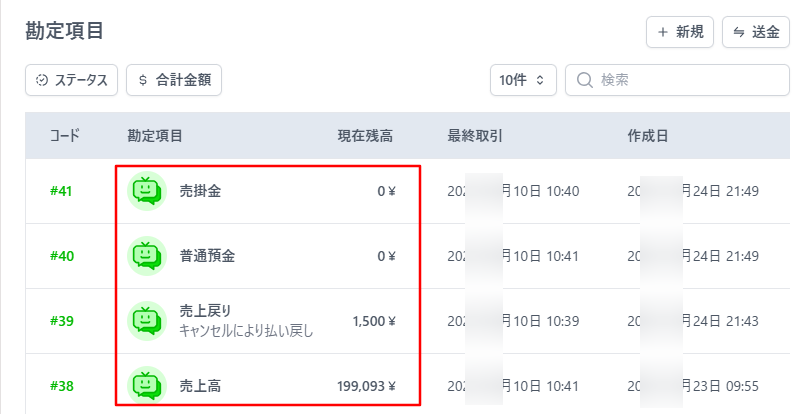Click the green avatar icon for 売上戻り
This screenshot has height=414, width=801.
[x=148, y=321]
